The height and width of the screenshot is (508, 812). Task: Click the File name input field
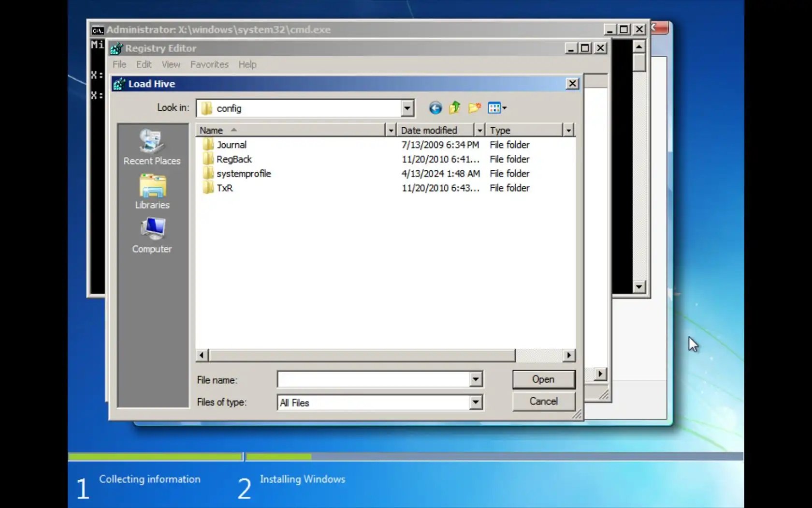point(374,379)
